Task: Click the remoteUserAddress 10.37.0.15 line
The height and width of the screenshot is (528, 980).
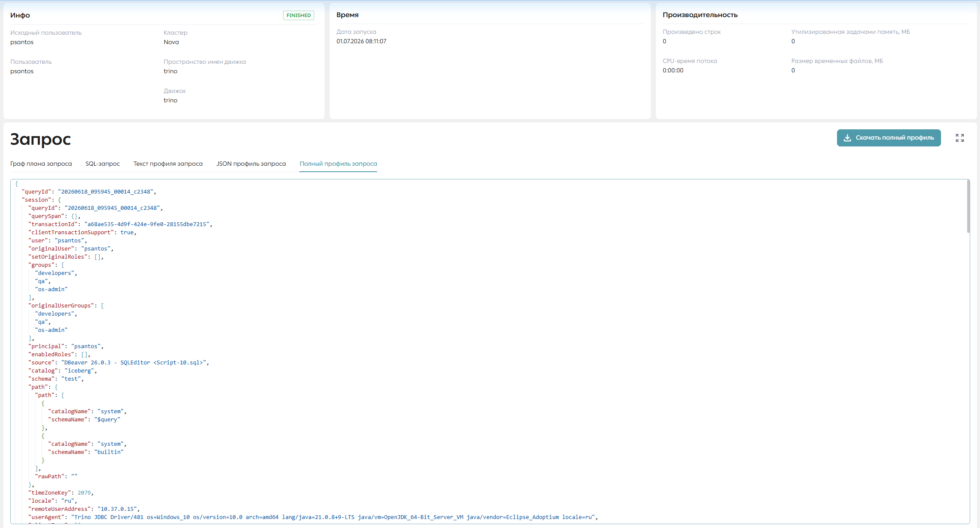Action: tap(84, 509)
